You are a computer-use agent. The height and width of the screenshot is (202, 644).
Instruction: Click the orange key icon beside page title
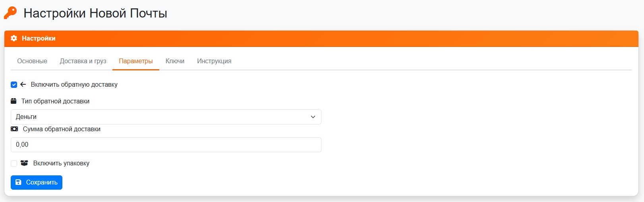click(10, 13)
